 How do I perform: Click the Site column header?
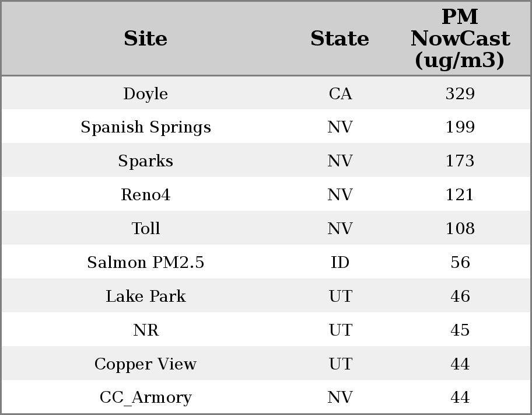pyautogui.click(x=145, y=39)
